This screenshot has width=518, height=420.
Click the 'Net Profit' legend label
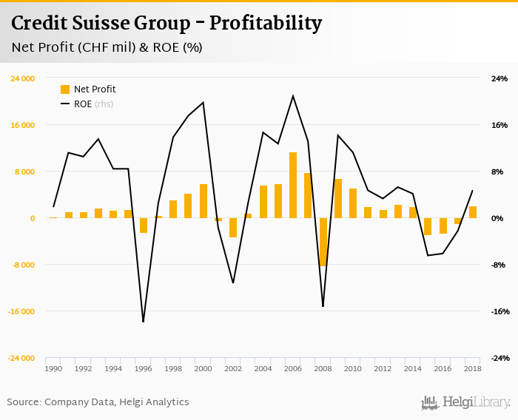(x=95, y=89)
